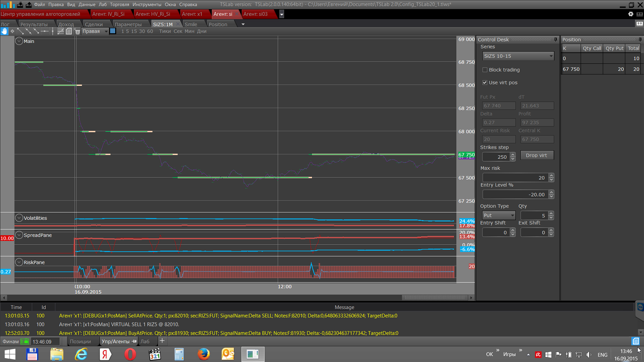Open the settings gear in top right

coord(631,14)
